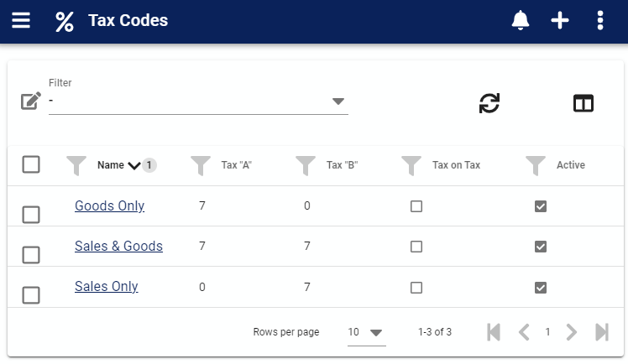Go to the next page arrow
This screenshot has width=628, height=364.
tap(572, 332)
